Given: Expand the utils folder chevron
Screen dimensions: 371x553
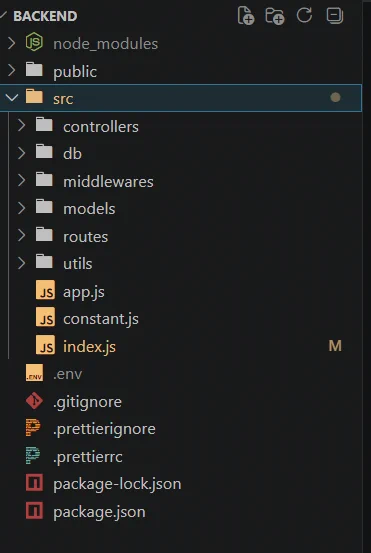Looking at the screenshot, I should [x=22, y=263].
